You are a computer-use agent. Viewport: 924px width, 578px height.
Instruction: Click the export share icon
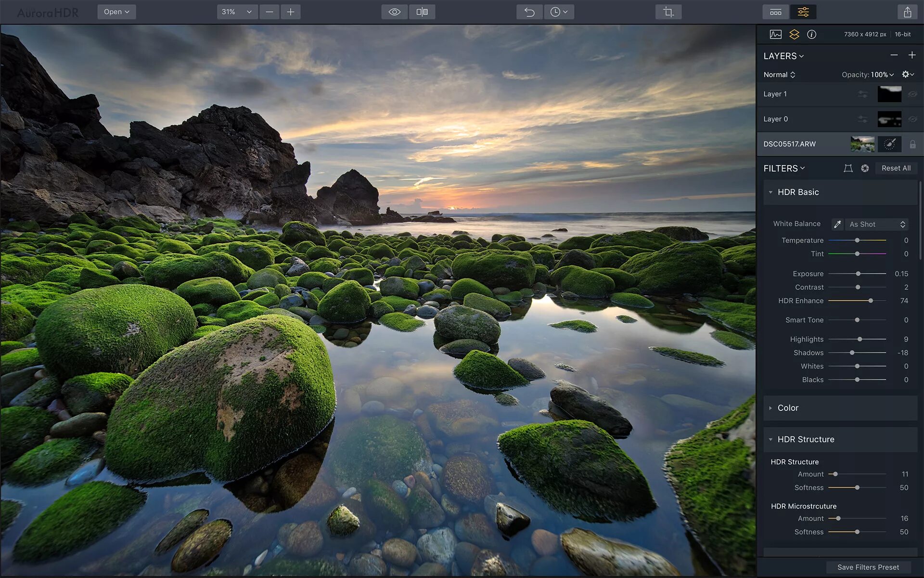click(x=907, y=12)
